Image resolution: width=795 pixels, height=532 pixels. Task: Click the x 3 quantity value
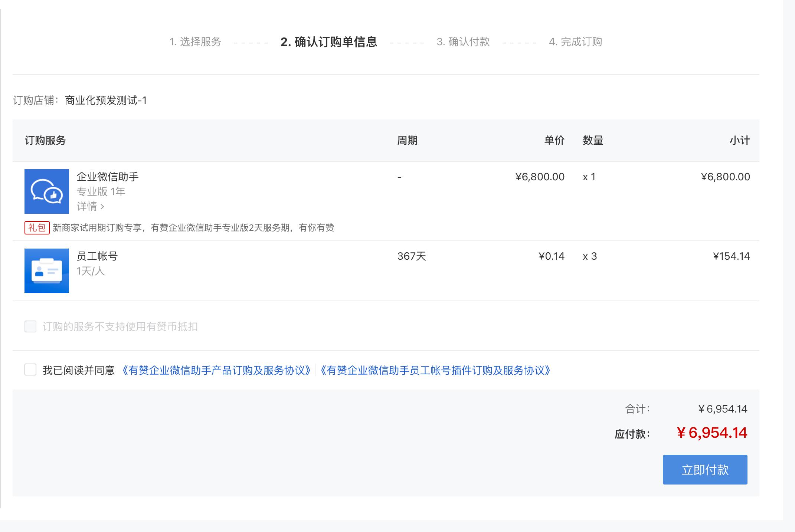590,256
